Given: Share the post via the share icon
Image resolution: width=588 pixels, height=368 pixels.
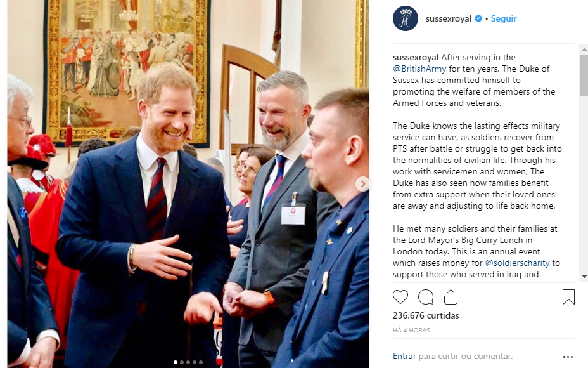Looking at the screenshot, I should (451, 297).
